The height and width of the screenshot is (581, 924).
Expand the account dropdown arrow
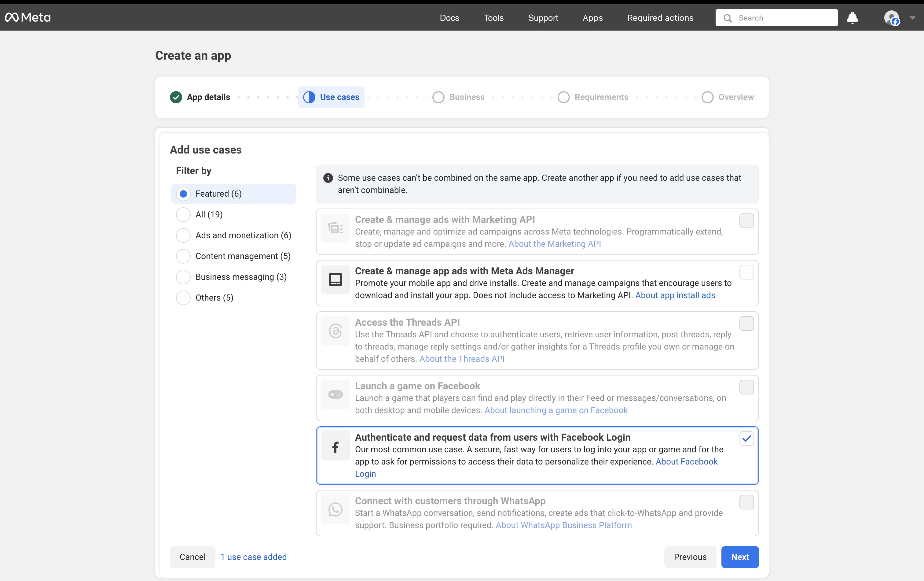click(912, 18)
